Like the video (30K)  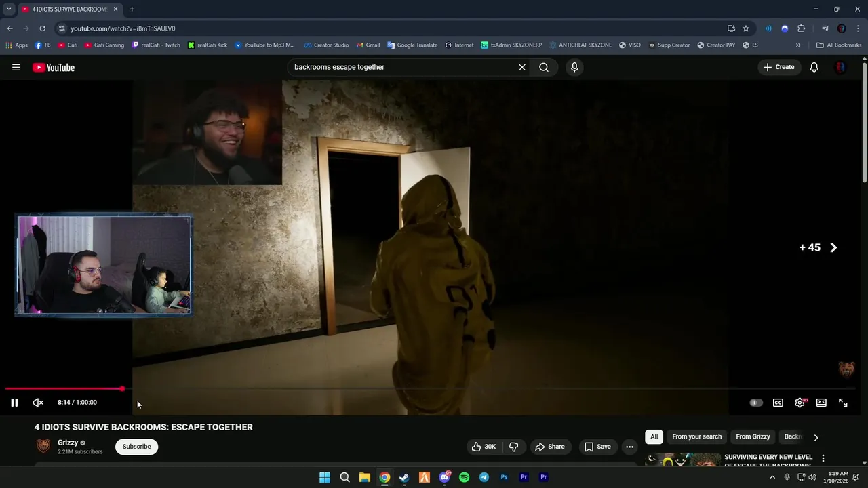484,447
